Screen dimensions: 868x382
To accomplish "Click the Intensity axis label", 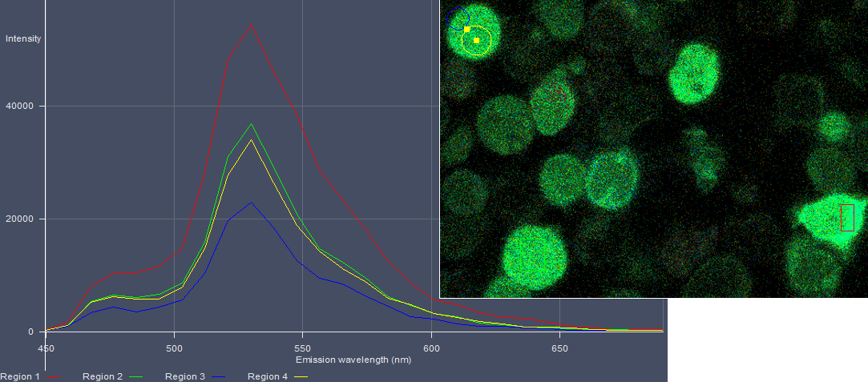I will [x=23, y=38].
